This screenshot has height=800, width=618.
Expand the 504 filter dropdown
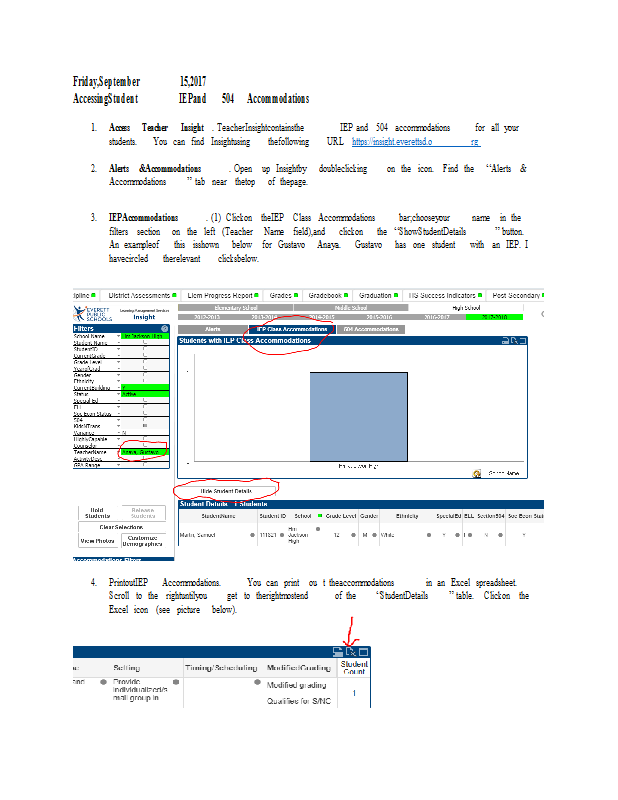[x=118, y=419]
